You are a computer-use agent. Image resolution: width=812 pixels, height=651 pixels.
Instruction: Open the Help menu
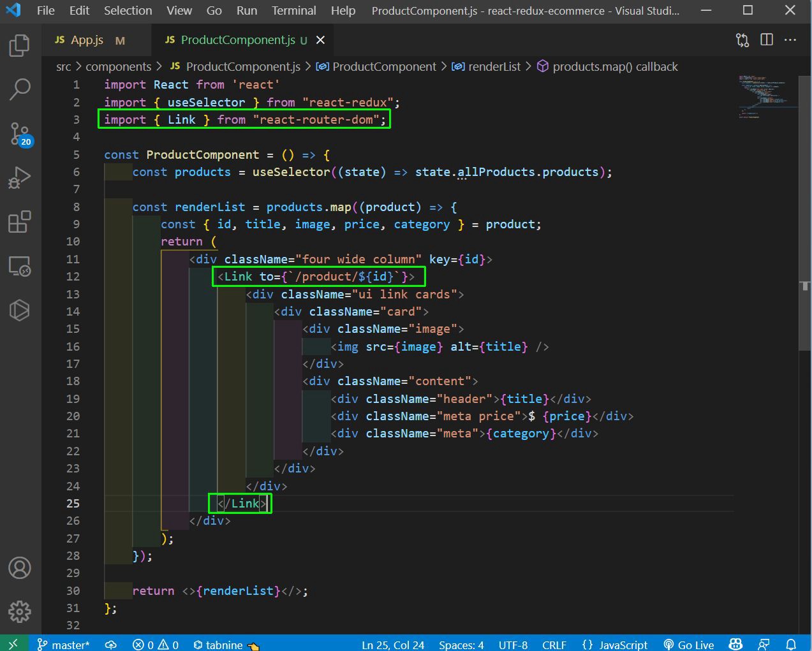coord(343,11)
